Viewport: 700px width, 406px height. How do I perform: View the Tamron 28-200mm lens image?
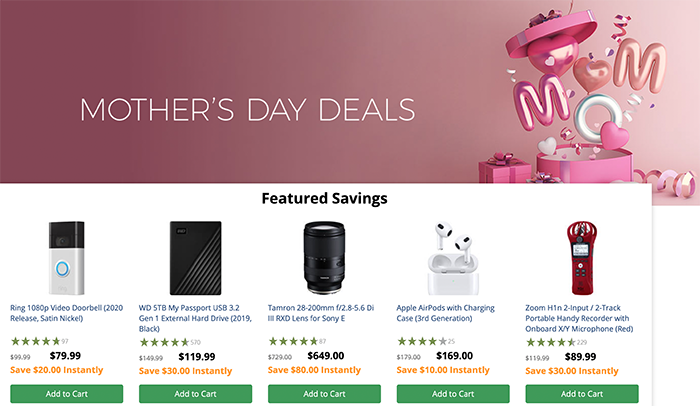tap(323, 255)
